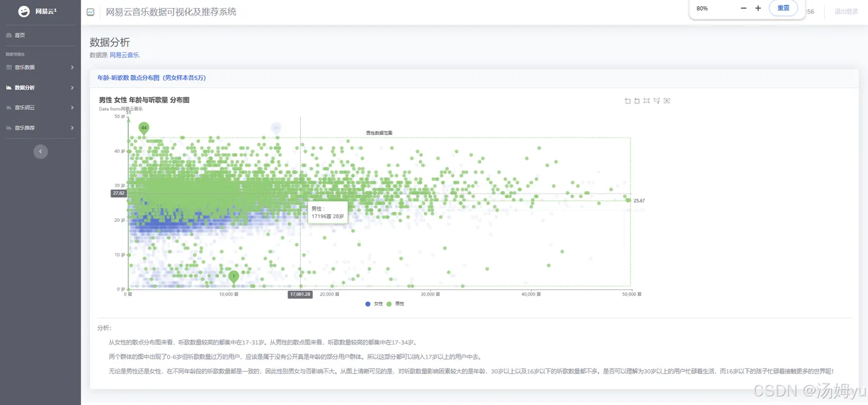Screen dimensions: 868x405
Task: Select the rectangle brush selection tool
Action: (x=647, y=101)
